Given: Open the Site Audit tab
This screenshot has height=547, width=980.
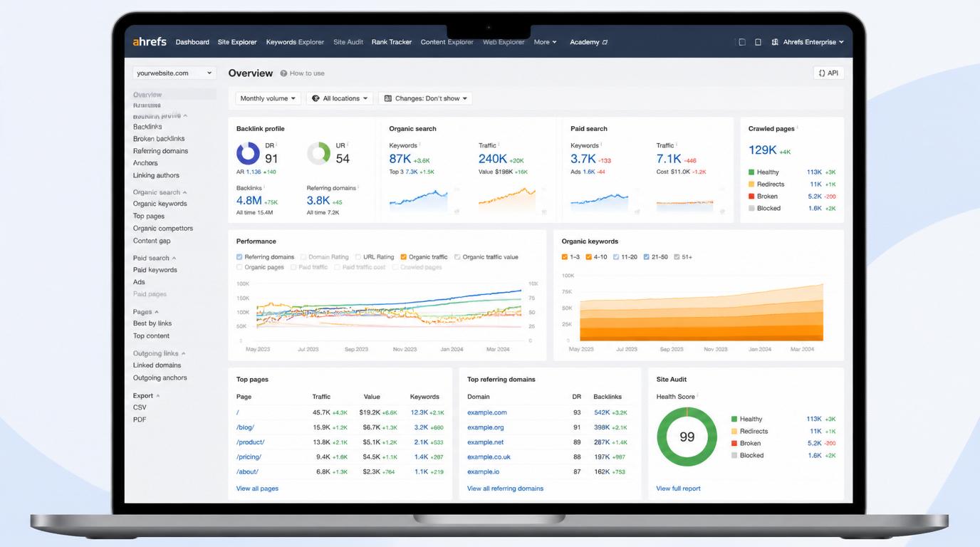Looking at the screenshot, I should pyautogui.click(x=348, y=42).
